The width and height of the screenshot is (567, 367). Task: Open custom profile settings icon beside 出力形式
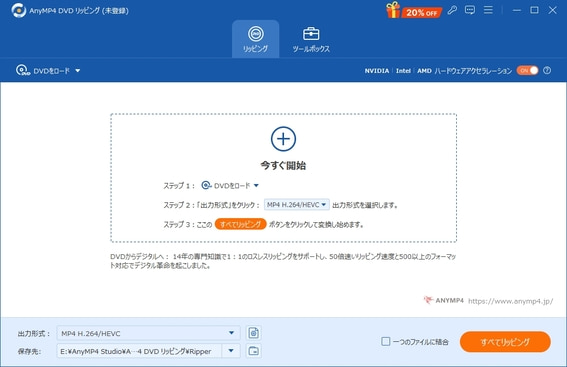pos(254,333)
